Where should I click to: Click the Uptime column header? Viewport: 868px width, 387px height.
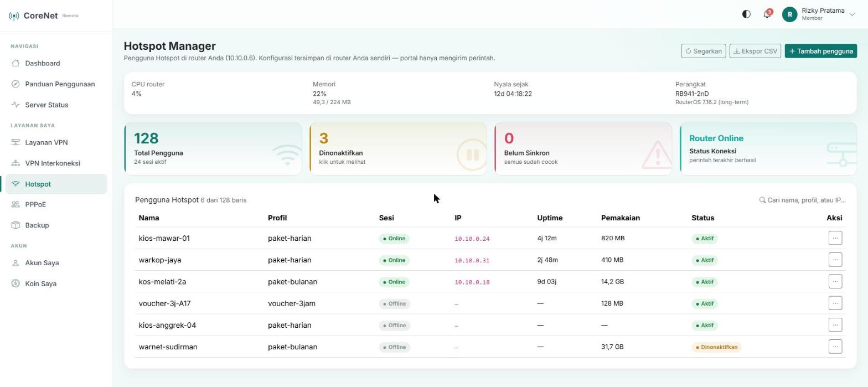(x=550, y=218)
